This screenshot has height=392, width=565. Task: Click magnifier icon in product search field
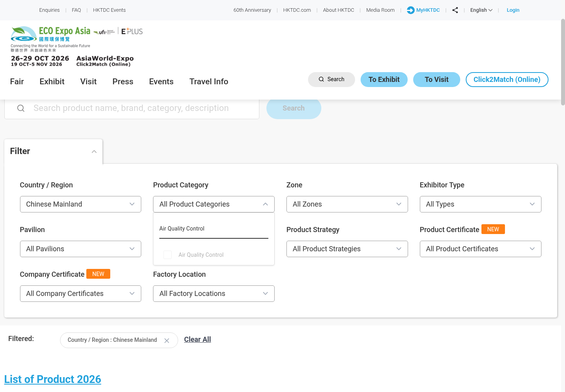tap(21, 108)
